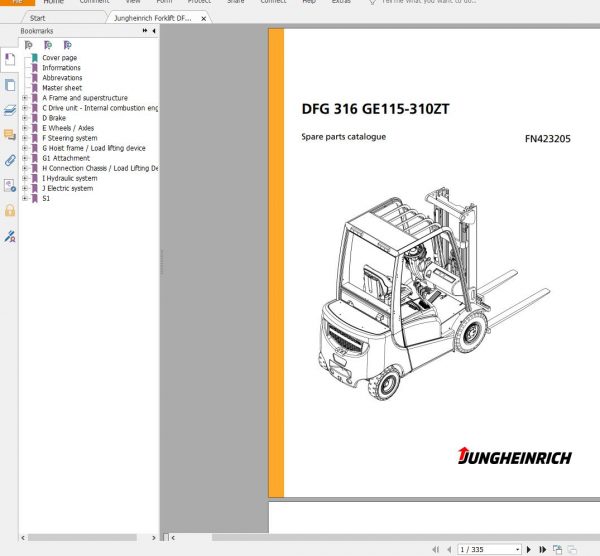Open the Pages thumbnails panel icon
The image size is (600, 556).
(x=9, y=85)
